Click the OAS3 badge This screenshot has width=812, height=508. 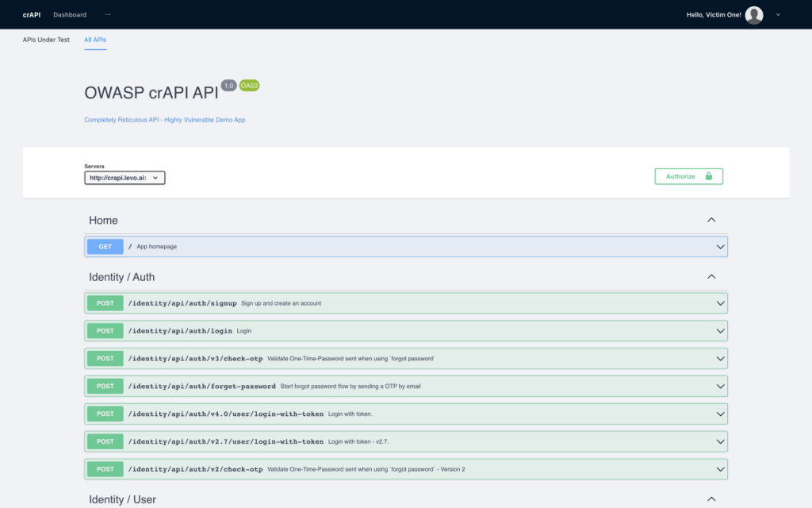pyautogui.click(x=249, y=86)
